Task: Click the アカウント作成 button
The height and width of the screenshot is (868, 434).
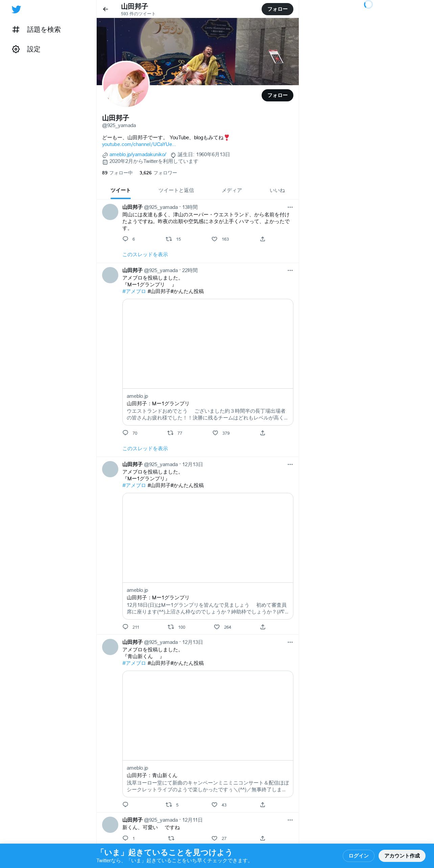Action: pos(402,855)
